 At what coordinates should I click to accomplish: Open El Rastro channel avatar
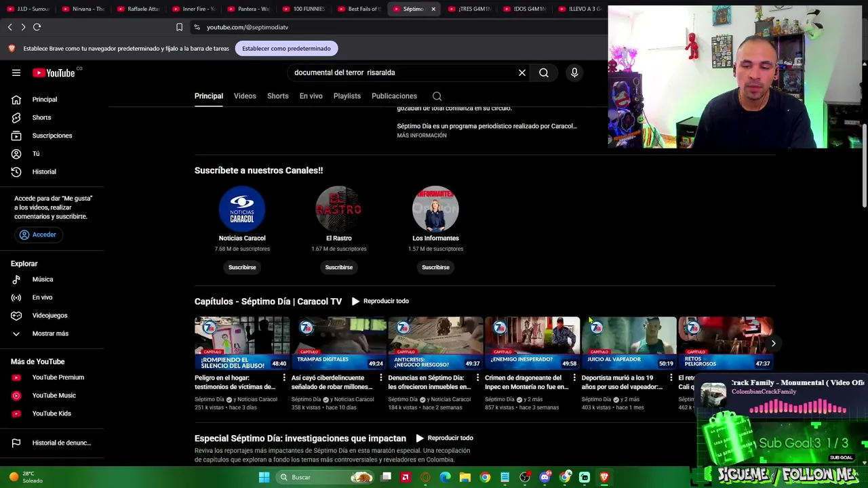[339, 209]
